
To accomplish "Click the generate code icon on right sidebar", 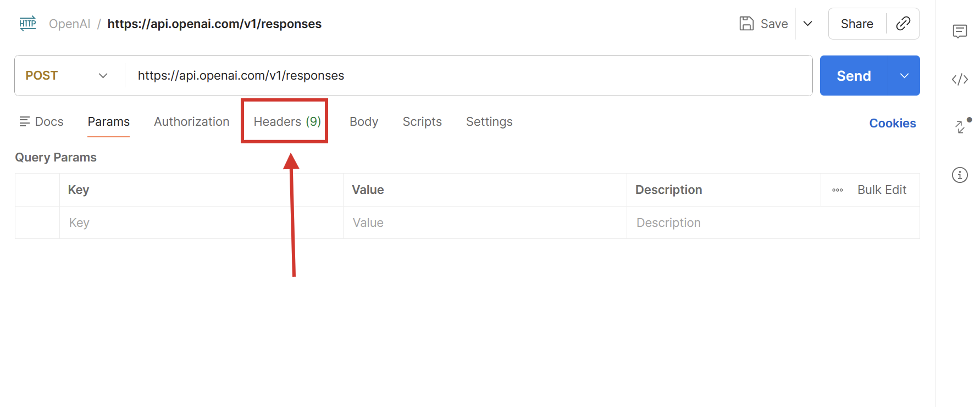I will click(960, 79).
